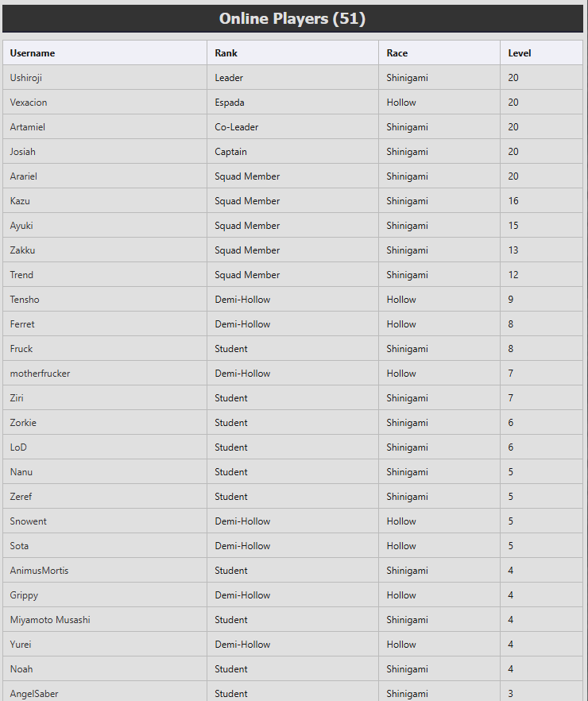Click on AnimusMortis username
Viewport: 588px width, 701px height.
click(x=39, y=571)
